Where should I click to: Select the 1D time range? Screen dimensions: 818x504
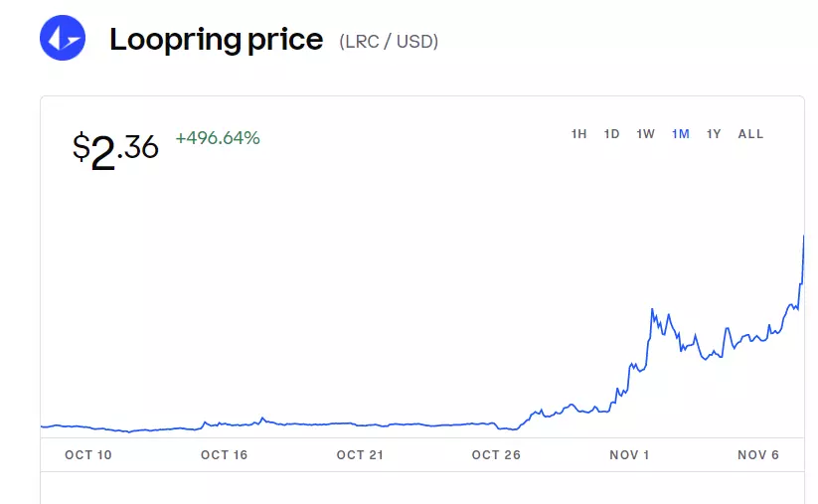click(x=612, y=134)
